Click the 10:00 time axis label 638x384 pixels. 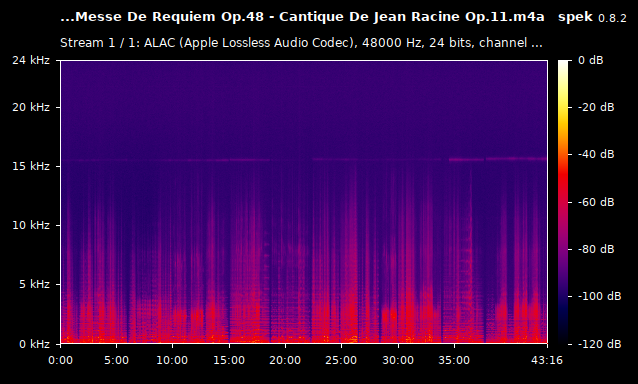tap(173, 360)
